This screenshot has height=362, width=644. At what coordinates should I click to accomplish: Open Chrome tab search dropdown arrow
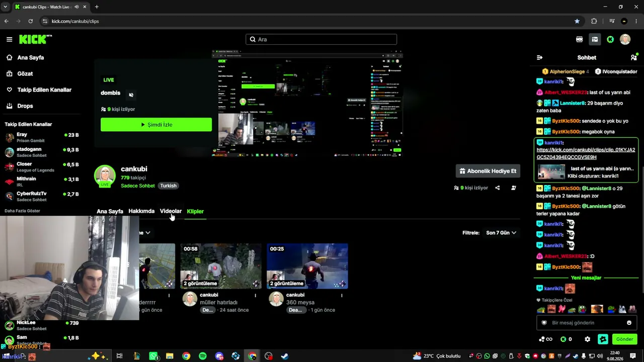[x=5, y=7]
